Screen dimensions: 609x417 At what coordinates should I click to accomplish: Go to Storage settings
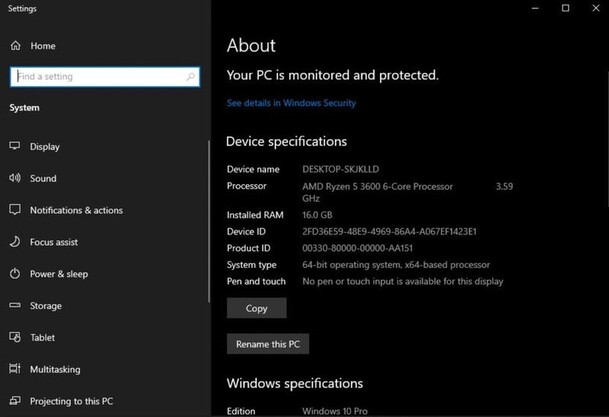pos(46,306)
